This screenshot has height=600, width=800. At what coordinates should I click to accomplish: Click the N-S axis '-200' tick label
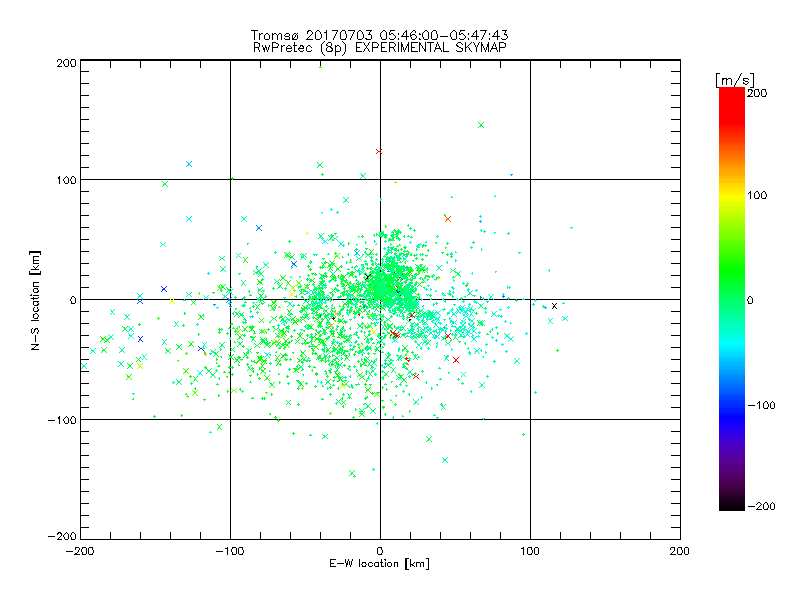click(x=62, y=536)
